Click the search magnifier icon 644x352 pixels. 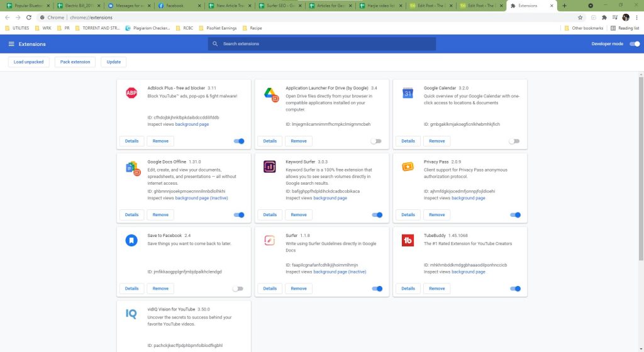pos(215,44)
